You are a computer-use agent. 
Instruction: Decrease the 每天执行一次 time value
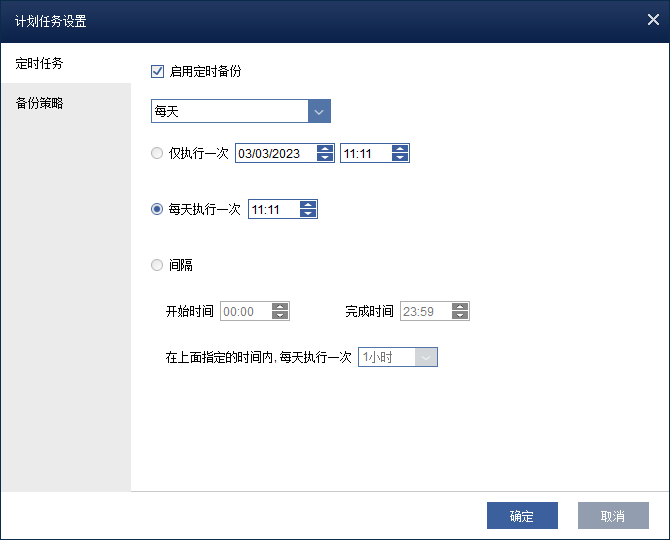(x=308, y=214)
